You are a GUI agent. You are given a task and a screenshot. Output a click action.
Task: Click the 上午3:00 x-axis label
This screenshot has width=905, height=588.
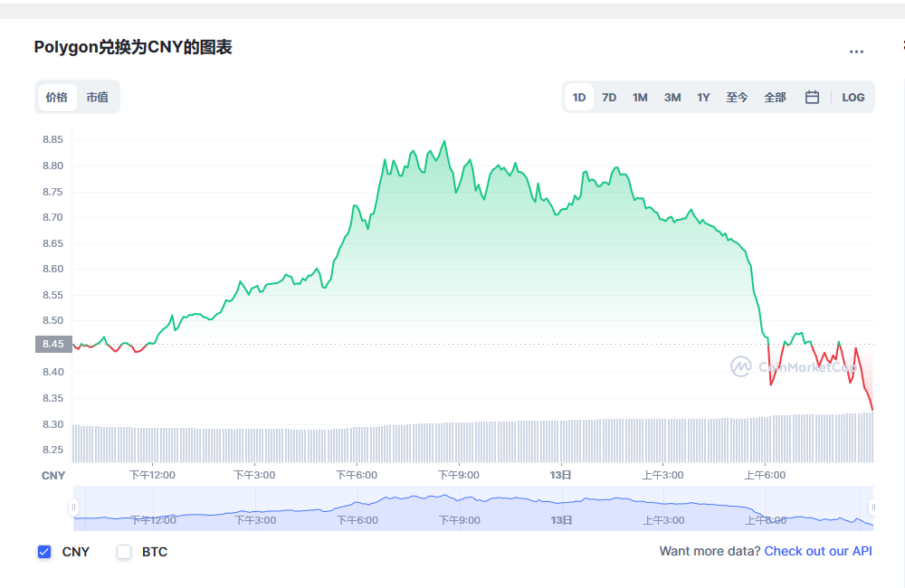[662, 475]
